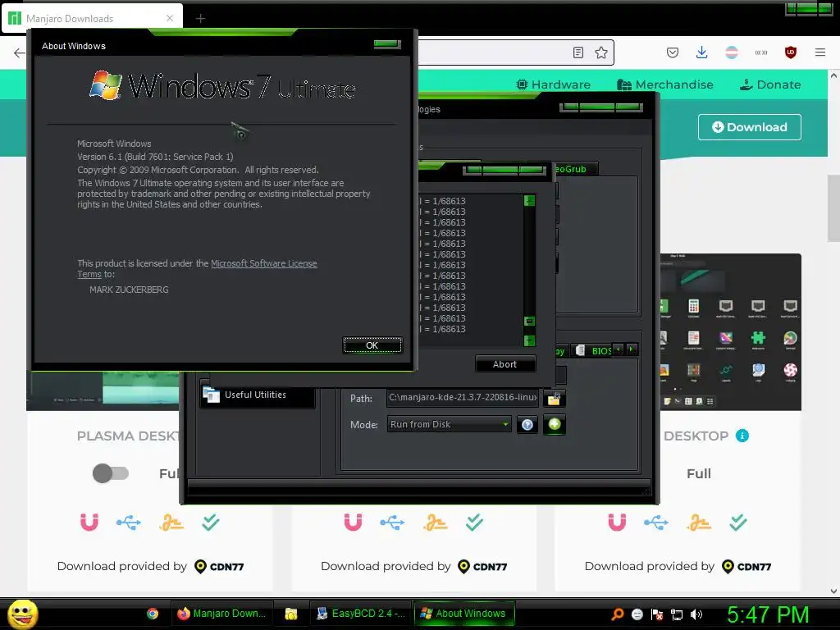Click the volume speaker tray icon
This screenshot has width=840, height=630.
[696, 614]
